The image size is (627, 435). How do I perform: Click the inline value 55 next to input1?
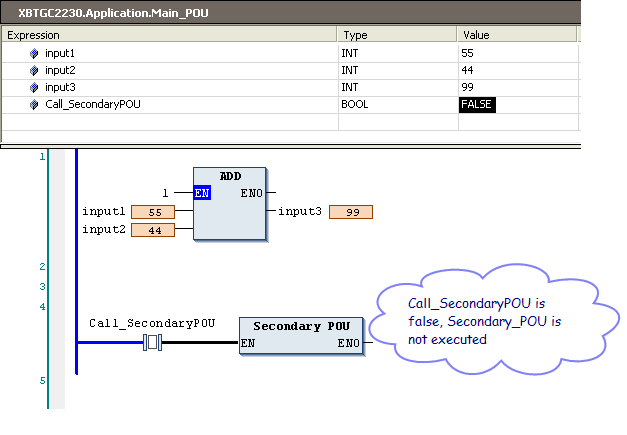[153, 212]
